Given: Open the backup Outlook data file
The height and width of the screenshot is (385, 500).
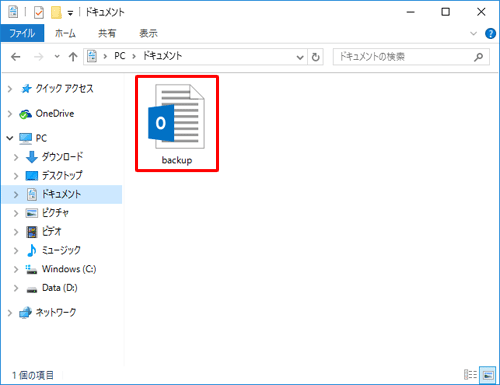Looking at the screenshot, I should click(177, 124).
